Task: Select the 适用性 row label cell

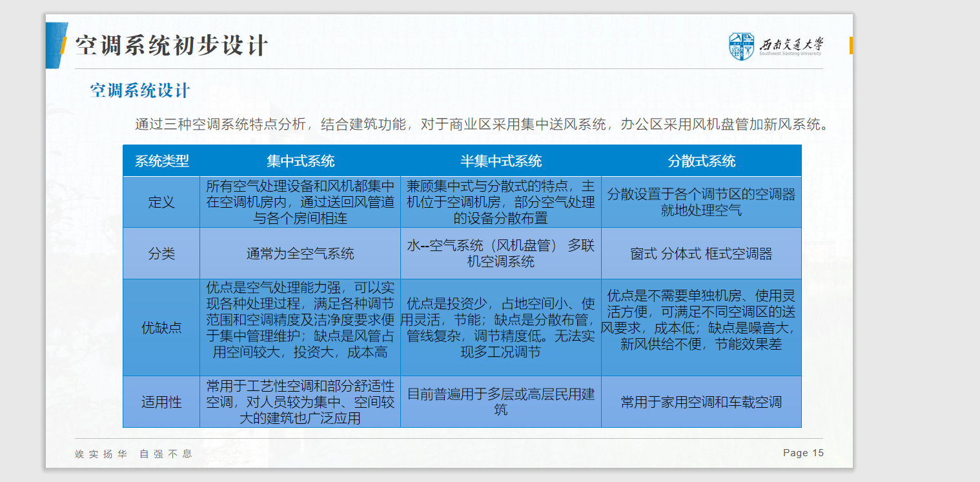Action: 161,402
